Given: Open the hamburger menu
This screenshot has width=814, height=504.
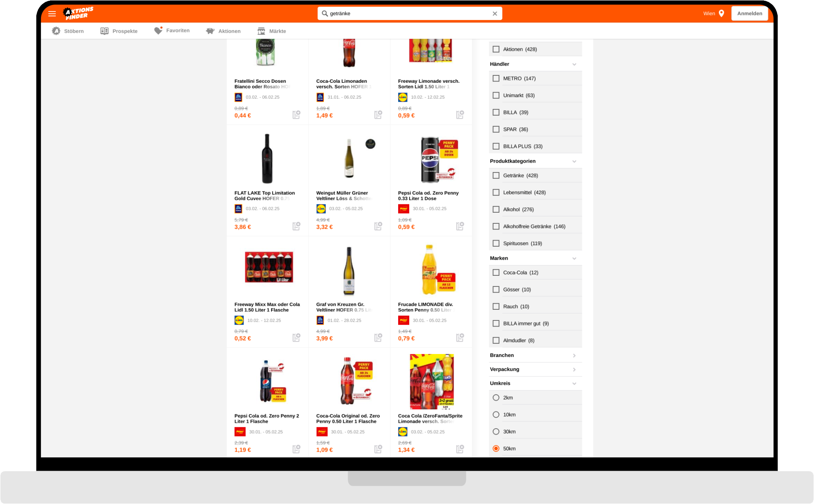Looking at the screenshot, I should pyautogui.click(x=52, y=14).
